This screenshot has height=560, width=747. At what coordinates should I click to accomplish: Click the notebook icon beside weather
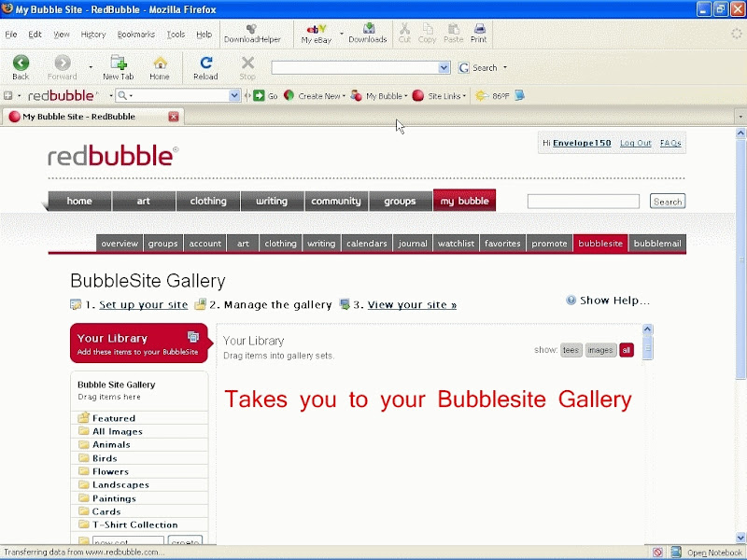click(520, 96)
